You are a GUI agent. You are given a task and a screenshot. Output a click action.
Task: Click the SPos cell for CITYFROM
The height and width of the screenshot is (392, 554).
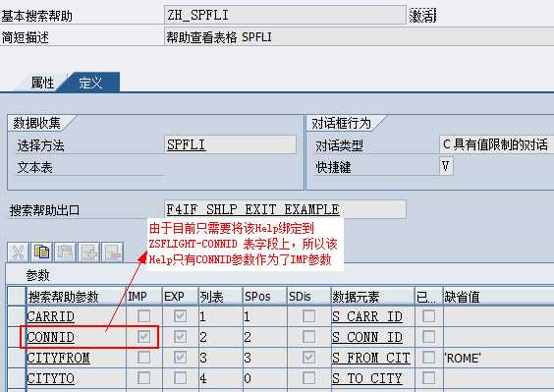pos(265,358)
